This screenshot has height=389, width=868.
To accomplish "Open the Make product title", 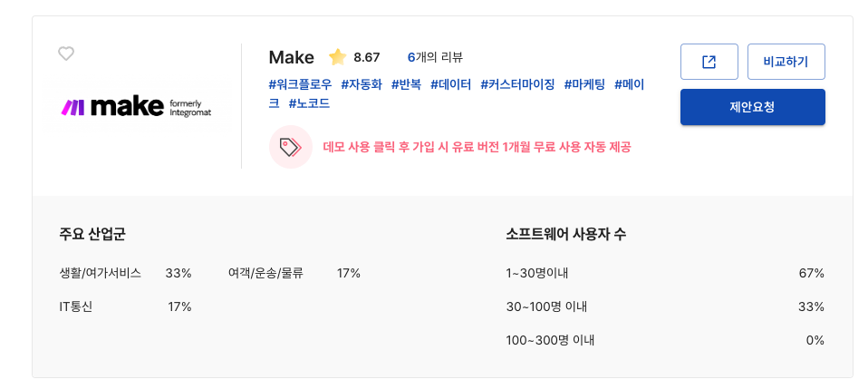I will (291, 57).
